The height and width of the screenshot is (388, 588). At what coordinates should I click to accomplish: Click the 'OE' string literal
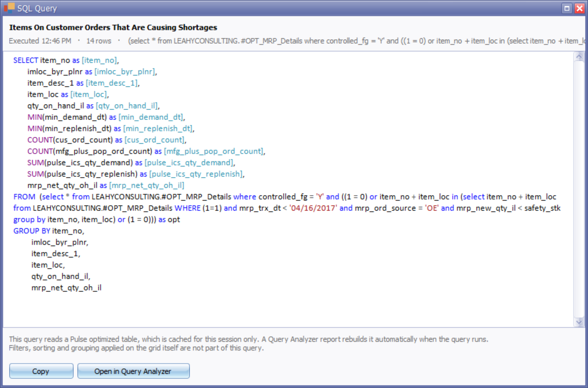(x=431, y=208)
